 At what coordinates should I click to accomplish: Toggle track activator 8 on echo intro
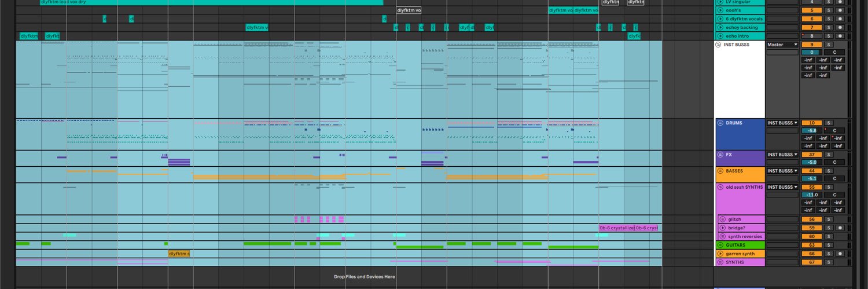[x=812, y=36]
